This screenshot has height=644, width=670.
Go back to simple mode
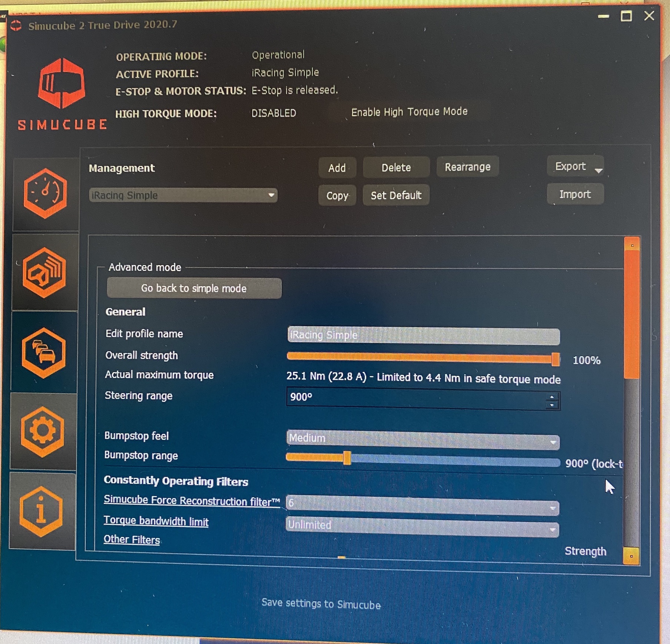click(194, 288)
